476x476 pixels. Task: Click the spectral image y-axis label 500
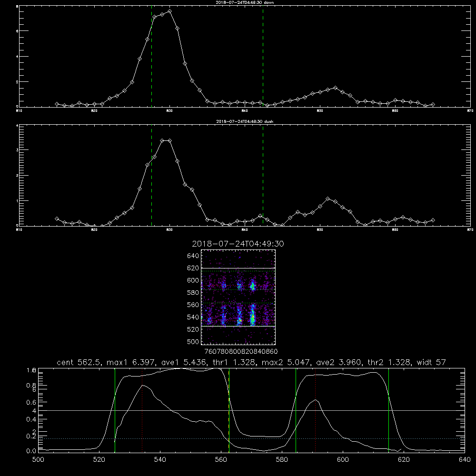pos(193,341)
